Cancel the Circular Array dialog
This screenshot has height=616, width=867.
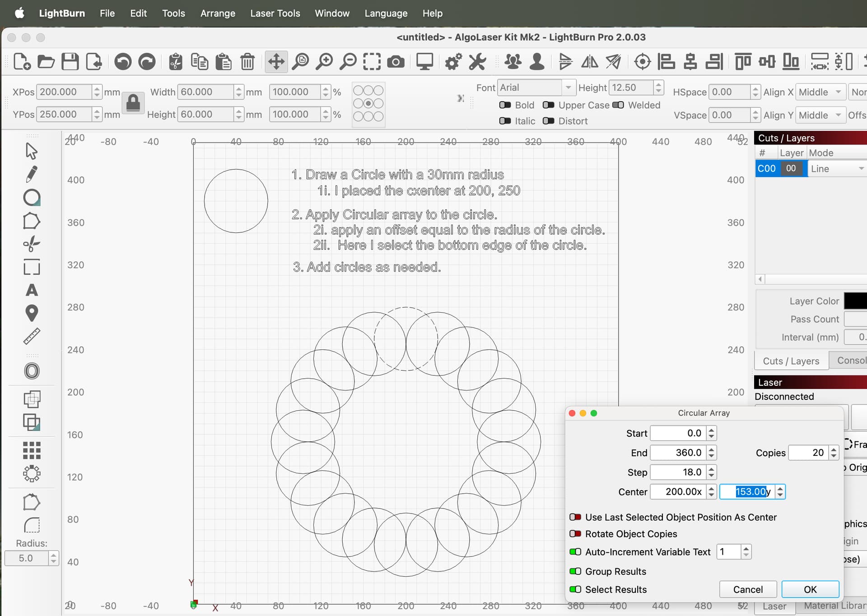pyautogui.click(x=748, y=589)
